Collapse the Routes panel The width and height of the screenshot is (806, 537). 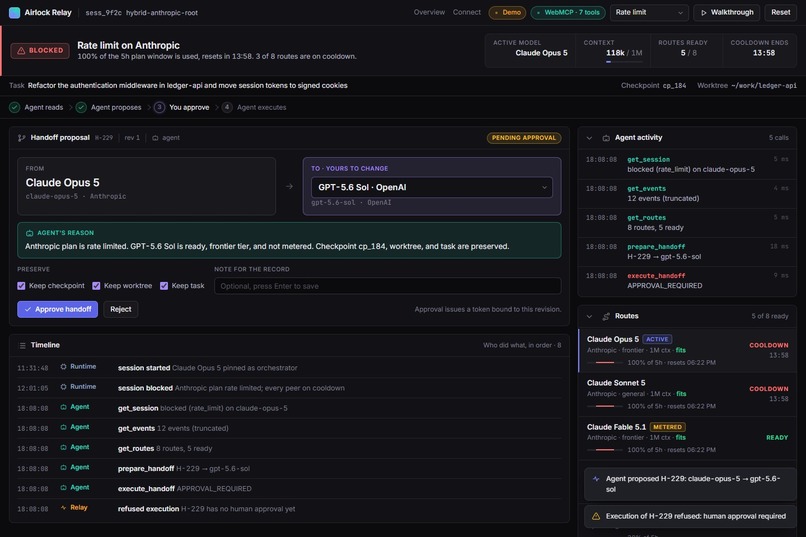click(590, 316)
